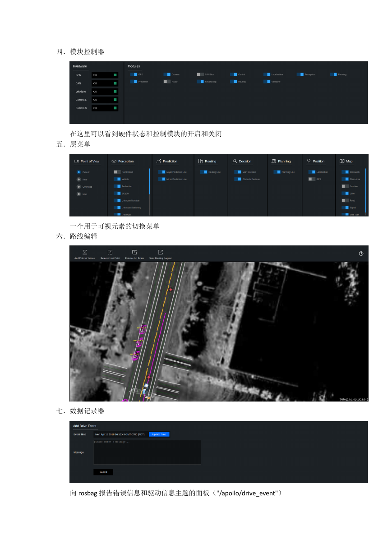
Task: Click the Add Point of Interest icon
Action: pyautogui.click(x=85, y=252)
